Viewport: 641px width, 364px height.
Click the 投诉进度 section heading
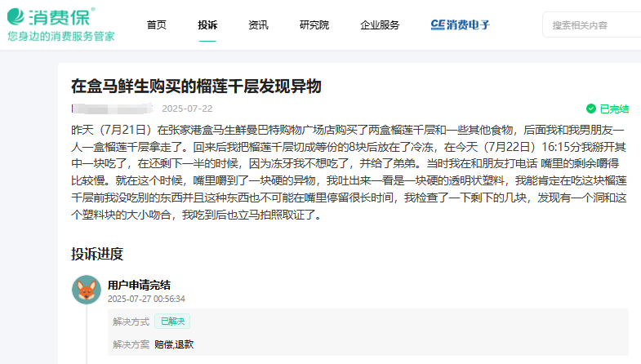pyautogui.click(x=97, y=254)
